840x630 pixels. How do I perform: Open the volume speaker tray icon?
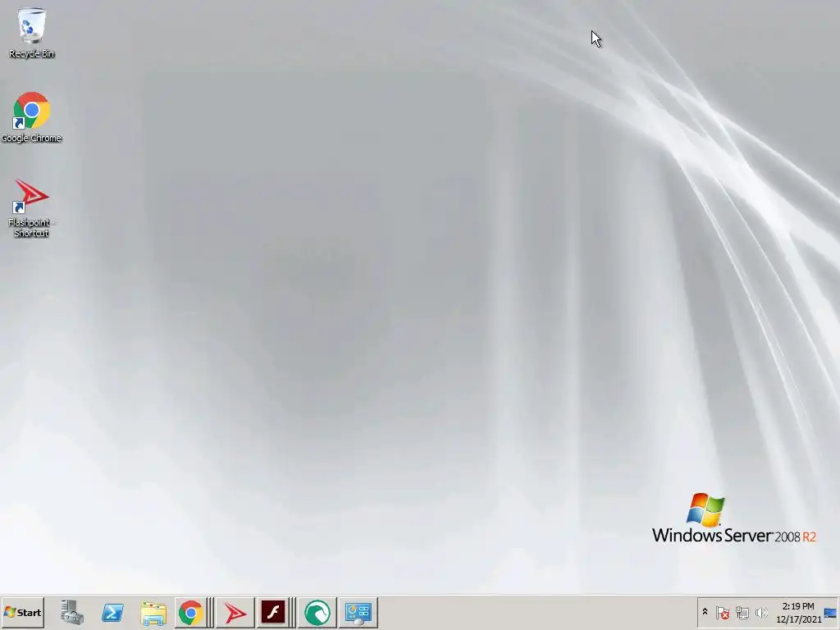click(761, 612)
